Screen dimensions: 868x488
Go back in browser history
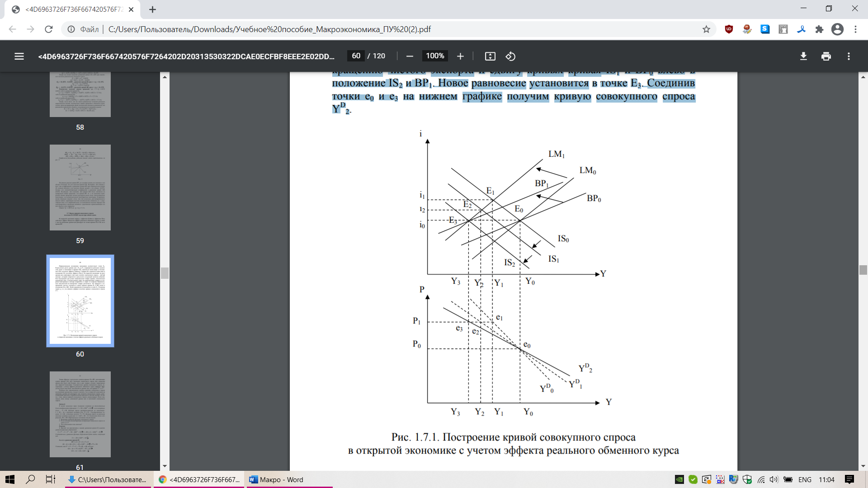(12, 29)
